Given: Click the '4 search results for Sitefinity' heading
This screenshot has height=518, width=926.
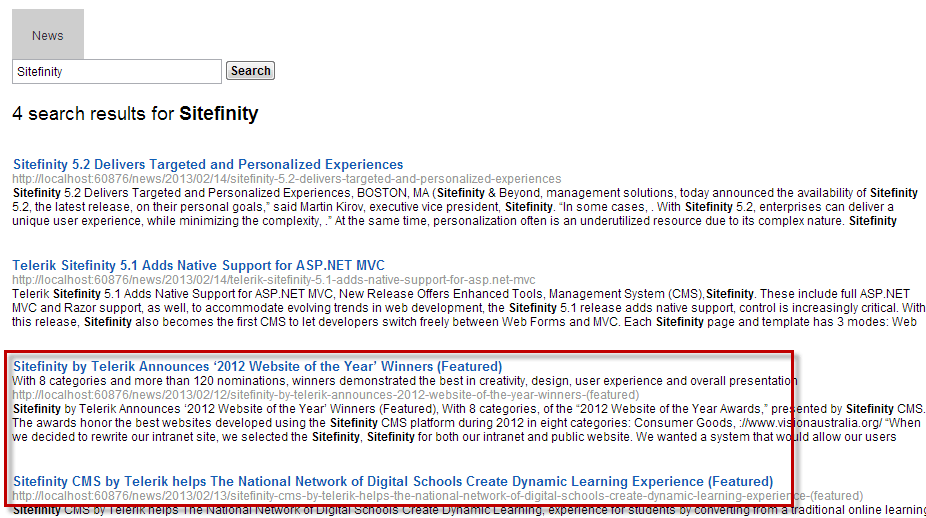Looking at the screenshot, I should [135, 113].
